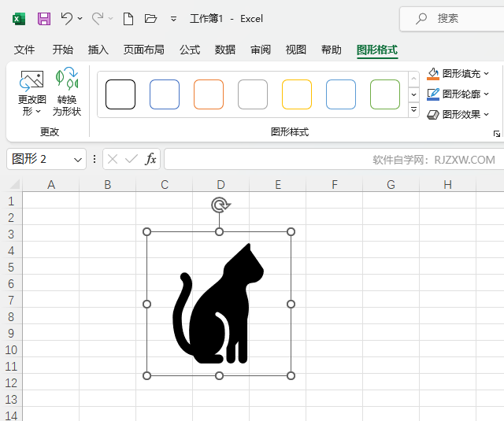Select the blue outline graphic style

165,94
